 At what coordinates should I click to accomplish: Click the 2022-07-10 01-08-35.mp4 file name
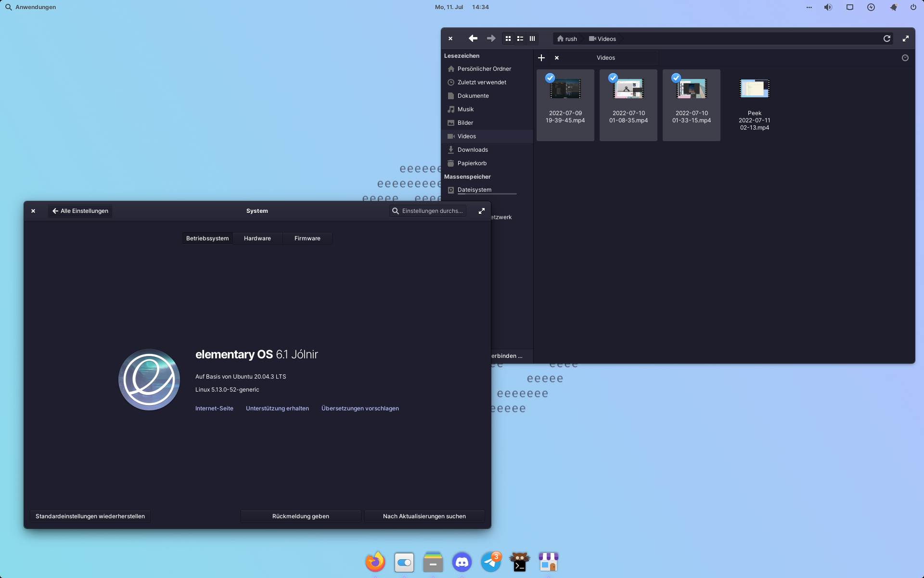[x=629, y=117]
